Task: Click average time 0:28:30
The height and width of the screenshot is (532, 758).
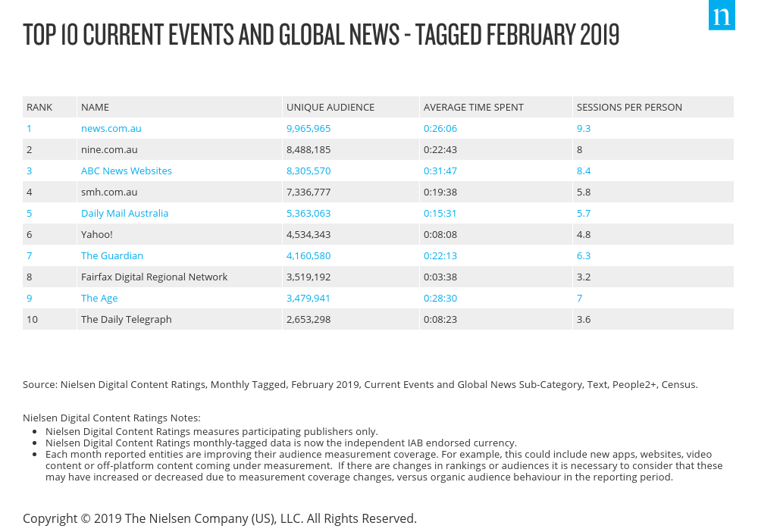Action: (x=440, y=299)
